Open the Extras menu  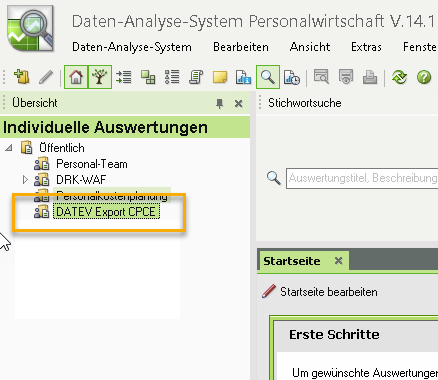(366, 47)
